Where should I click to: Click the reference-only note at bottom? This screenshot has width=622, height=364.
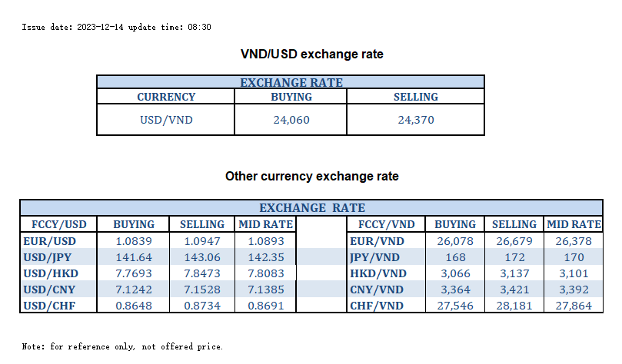coord(123,346)
